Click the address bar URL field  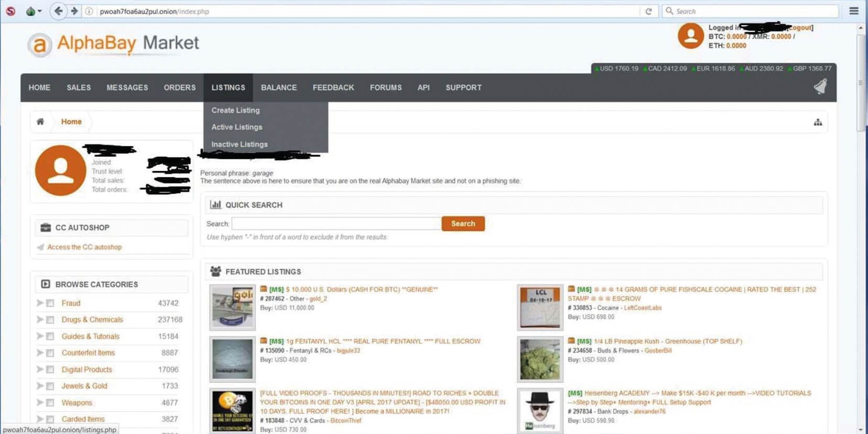(362, 11)
